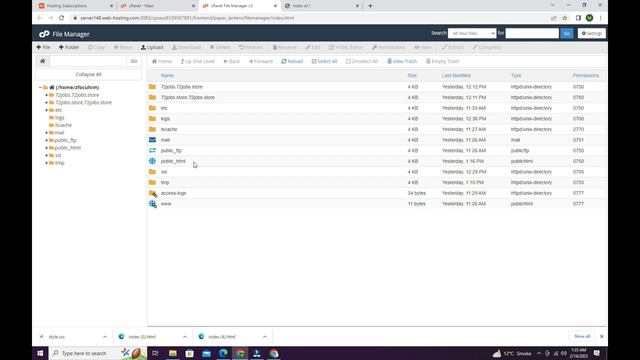Select lscache folder in the tree
Screen dimensions: 640x360
[63, 125]
